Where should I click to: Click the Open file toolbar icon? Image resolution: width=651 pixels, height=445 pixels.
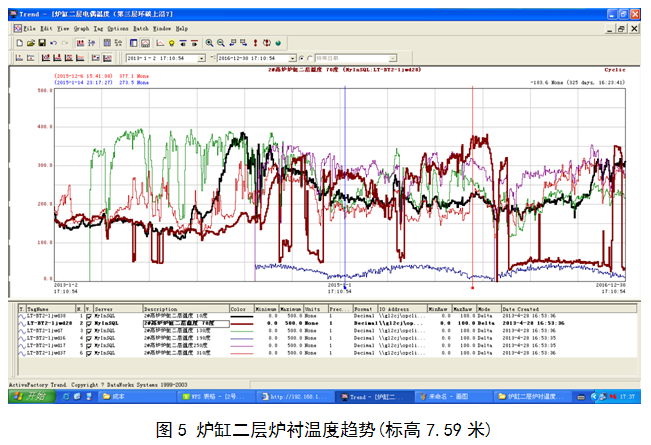[28, 43]
